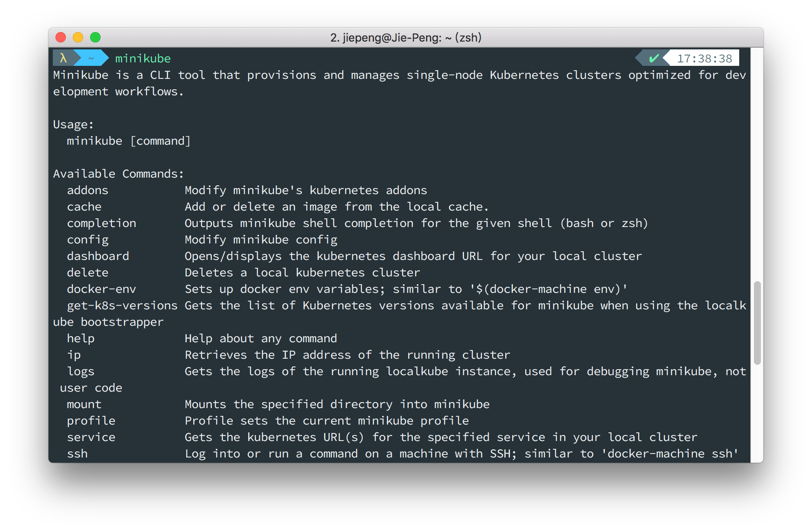Click the 'delete' command name

coord(88,273)
